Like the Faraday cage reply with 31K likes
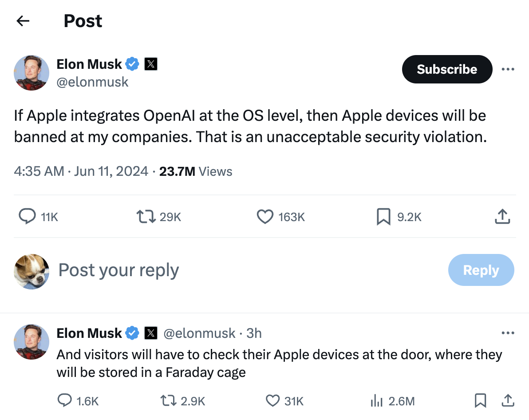This screenshot has height=420, width=529. click(x=272, y=401)
